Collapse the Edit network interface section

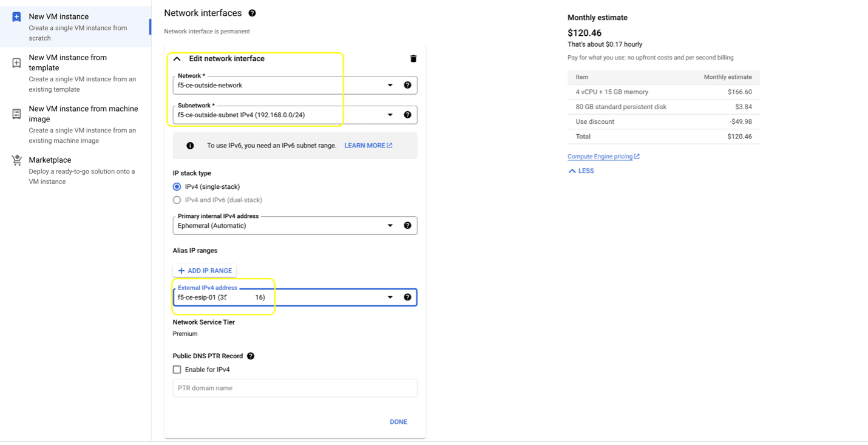[177, 59]
